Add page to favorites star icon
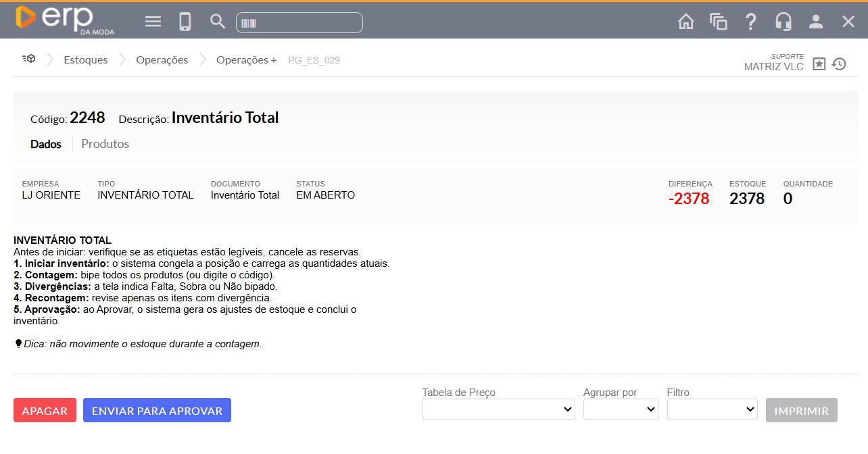Screen dimensions: 868x454 [819, 64]
